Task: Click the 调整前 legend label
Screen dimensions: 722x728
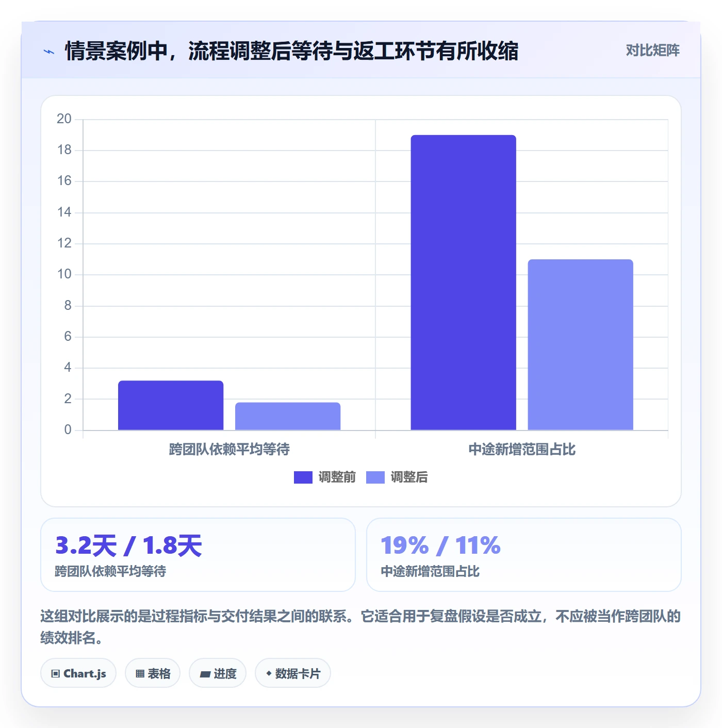Action: [337, 477]
